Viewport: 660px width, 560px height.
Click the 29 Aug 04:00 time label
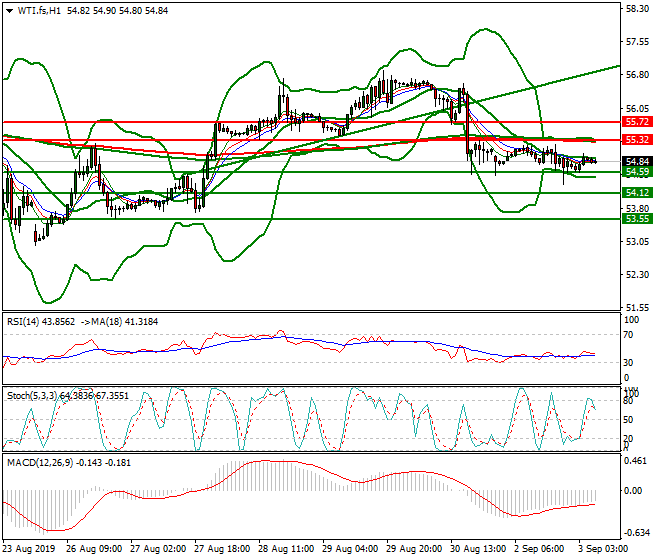[350, 549]
